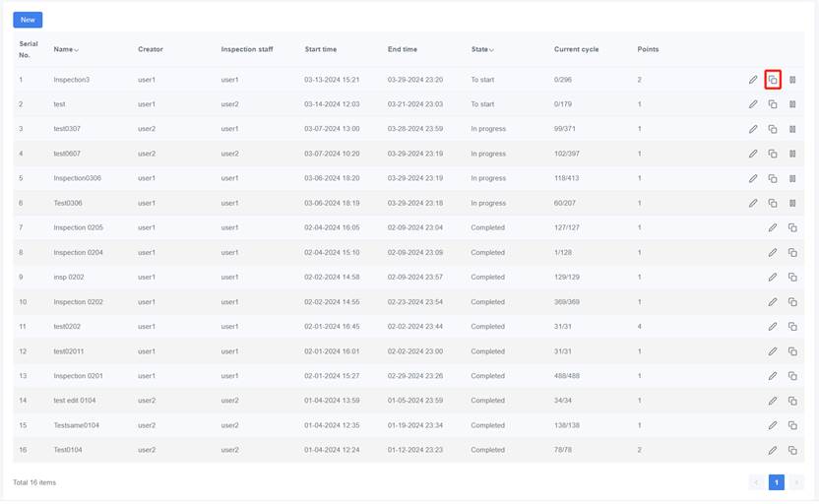Click the New button

[x=28, y=20]
